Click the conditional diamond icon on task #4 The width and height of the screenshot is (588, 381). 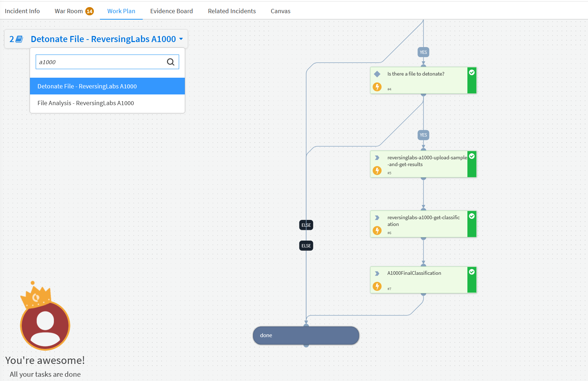click(377, 74)
